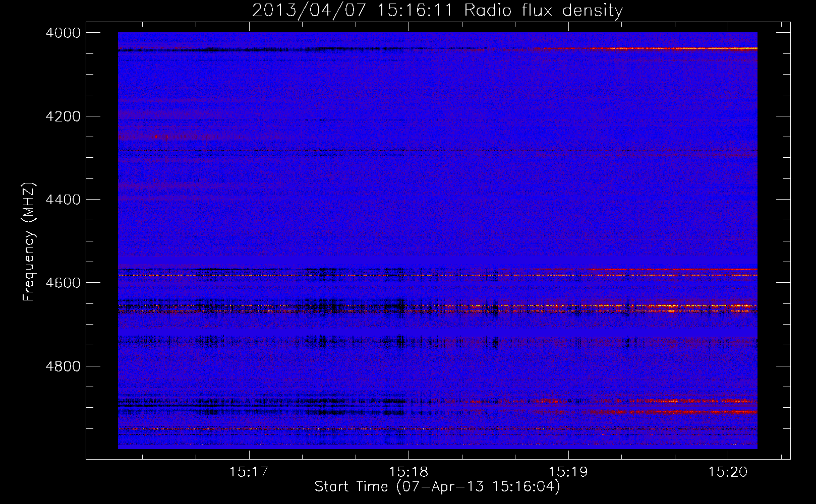Click the 'Frequency (MHZ)' y-axis label

tap(29, 242)
